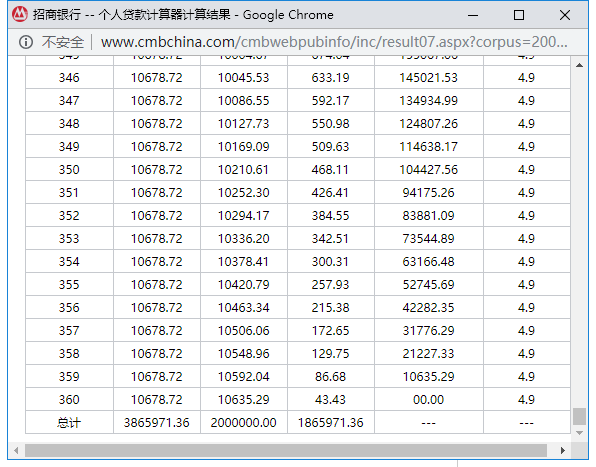Select period number 349 cell
The height and width of the screenshot is (467, 596).
point(69,147)
